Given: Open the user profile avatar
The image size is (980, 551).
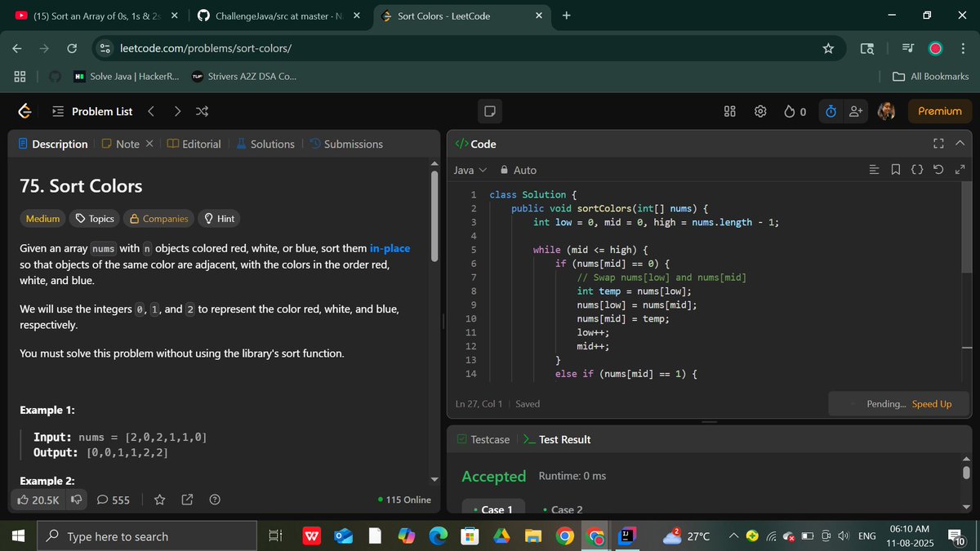Looking at the screenshot, I should click(x=886, y=111).
